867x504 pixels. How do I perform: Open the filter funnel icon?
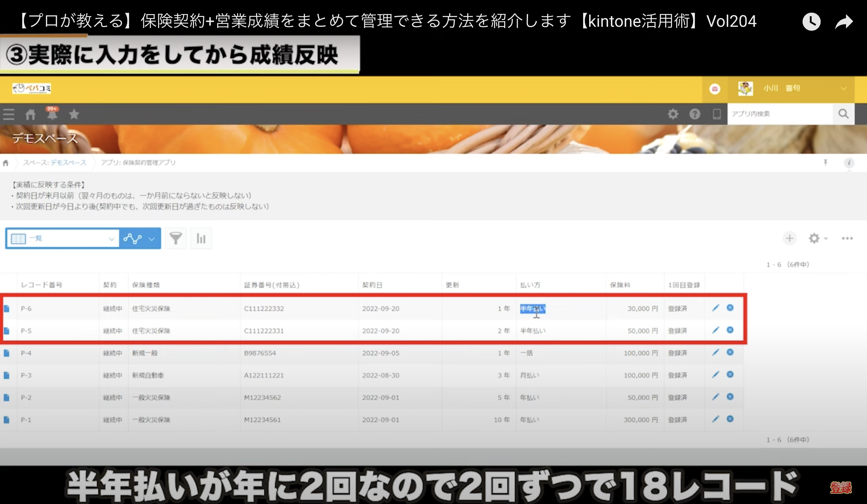(x=176, y=238)
